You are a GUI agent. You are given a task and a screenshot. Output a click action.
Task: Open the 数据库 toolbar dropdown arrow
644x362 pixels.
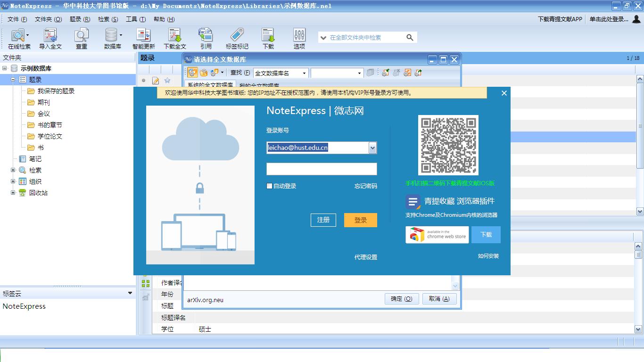tap(121, 35)
